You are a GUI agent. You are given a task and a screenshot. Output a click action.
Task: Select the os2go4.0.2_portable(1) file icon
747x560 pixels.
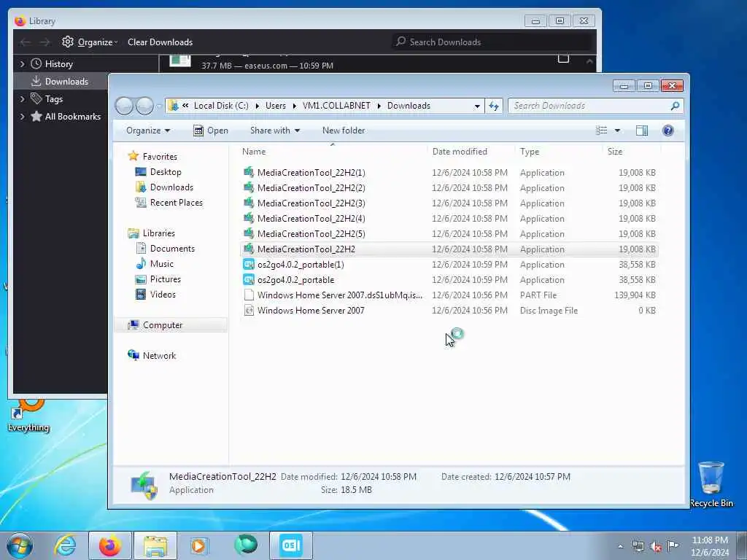point(248,264)
